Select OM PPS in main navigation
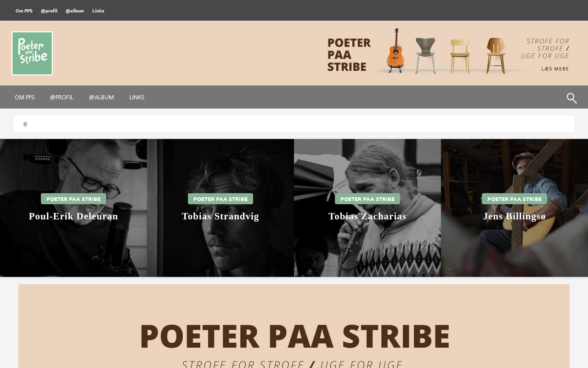This screenshot has height=368, width=588. pos(25,97)
